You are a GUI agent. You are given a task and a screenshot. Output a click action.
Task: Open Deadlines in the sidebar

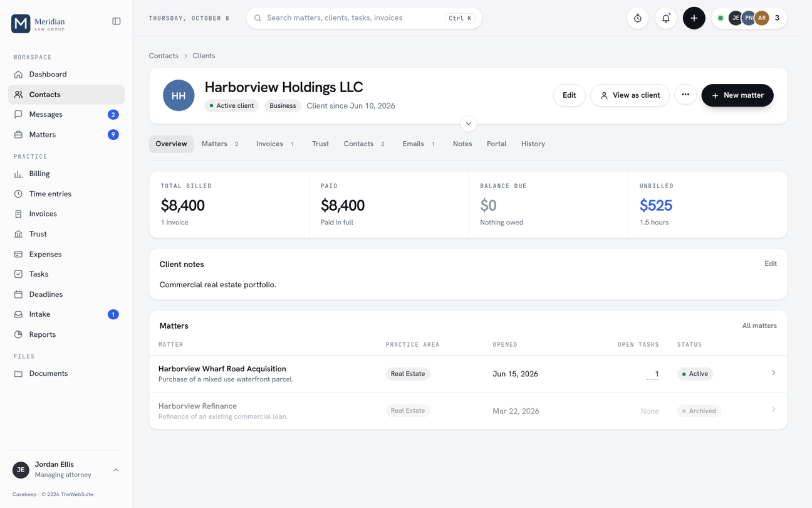[x=66, y=294]
